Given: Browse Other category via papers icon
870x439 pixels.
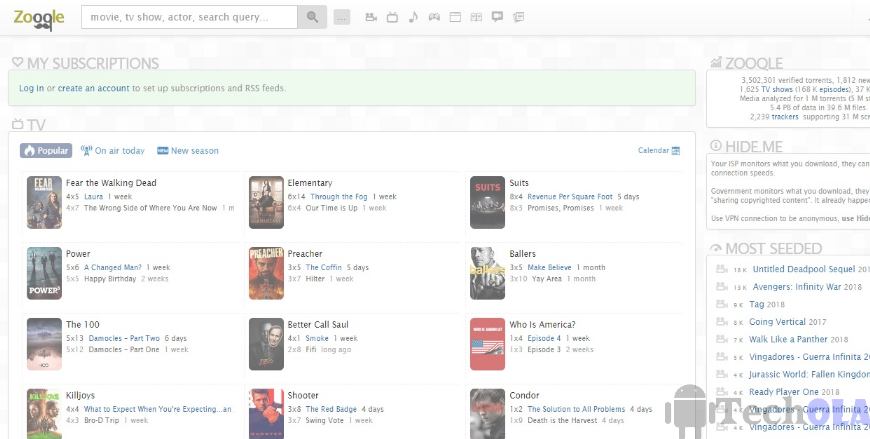Looking at the screenshot, I should 519,17.
